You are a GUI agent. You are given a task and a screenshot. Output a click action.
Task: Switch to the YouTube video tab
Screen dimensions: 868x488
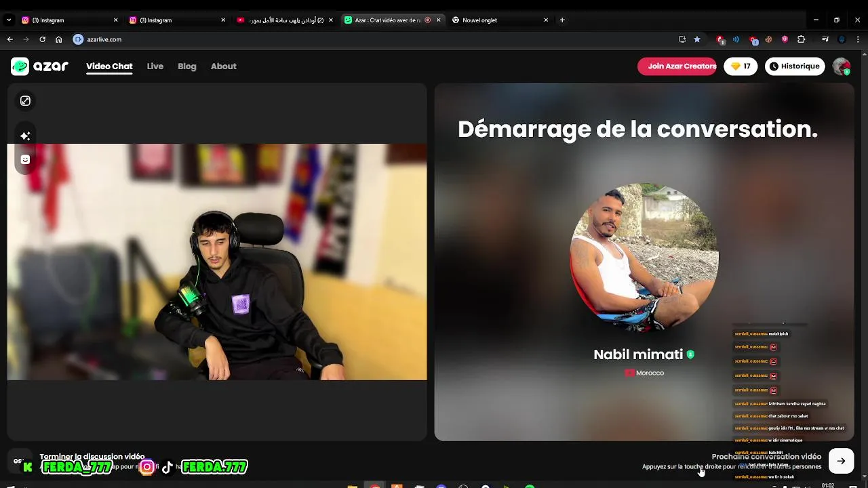[x=284, y=20]
